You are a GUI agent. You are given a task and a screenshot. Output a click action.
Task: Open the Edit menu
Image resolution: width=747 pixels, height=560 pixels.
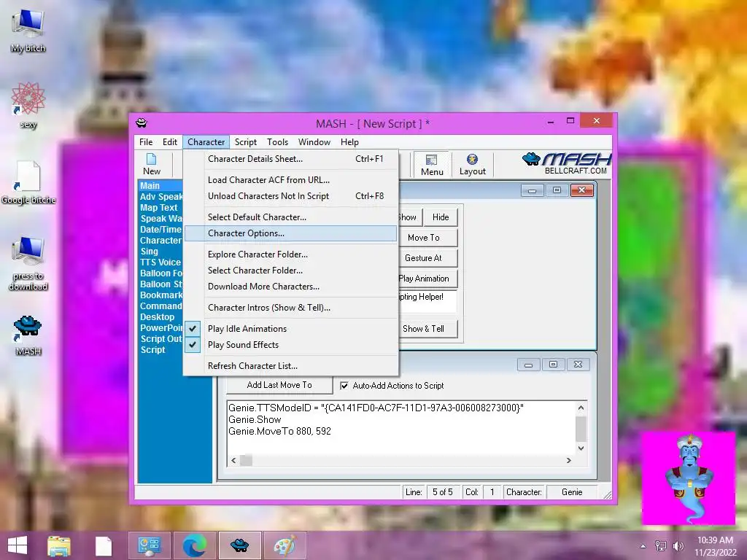[x=169, y=142]
